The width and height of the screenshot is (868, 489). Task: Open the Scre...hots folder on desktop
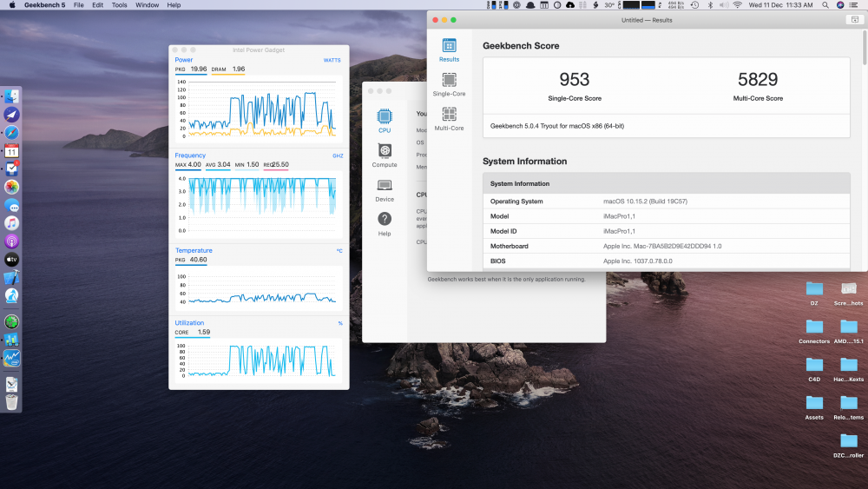click(x=849, y=294)
